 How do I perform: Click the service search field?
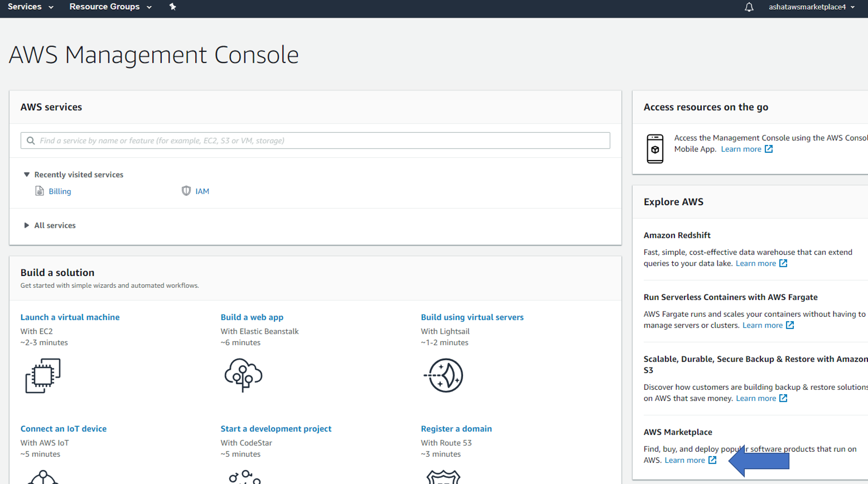click(315, 141)
